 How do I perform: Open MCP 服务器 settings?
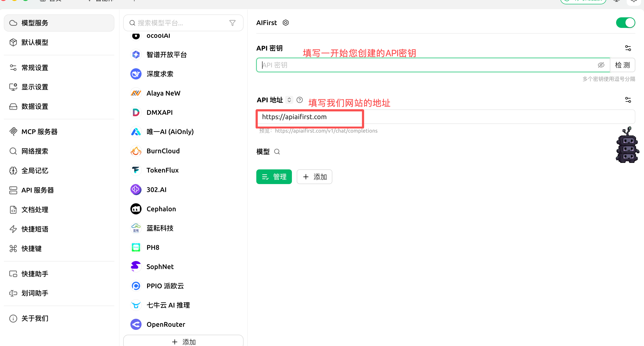(59, 132)
